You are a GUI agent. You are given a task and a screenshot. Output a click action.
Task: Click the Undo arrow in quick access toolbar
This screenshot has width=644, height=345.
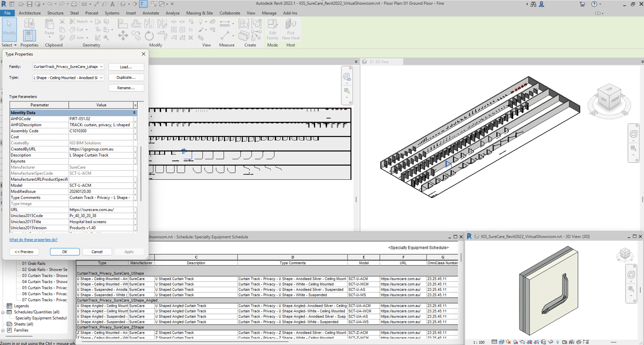50,4
